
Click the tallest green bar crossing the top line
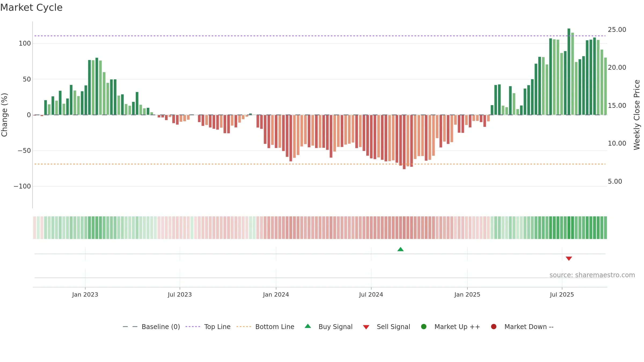point(569,72)
